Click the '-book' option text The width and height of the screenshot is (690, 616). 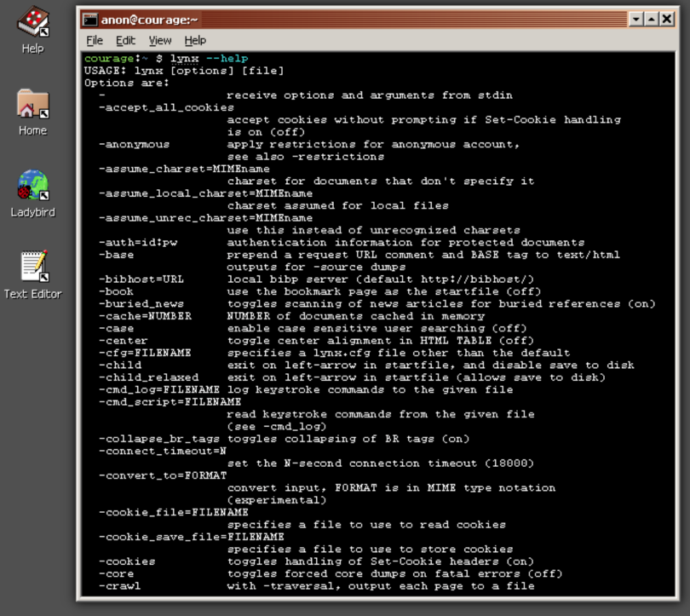[x=116, y=291]
